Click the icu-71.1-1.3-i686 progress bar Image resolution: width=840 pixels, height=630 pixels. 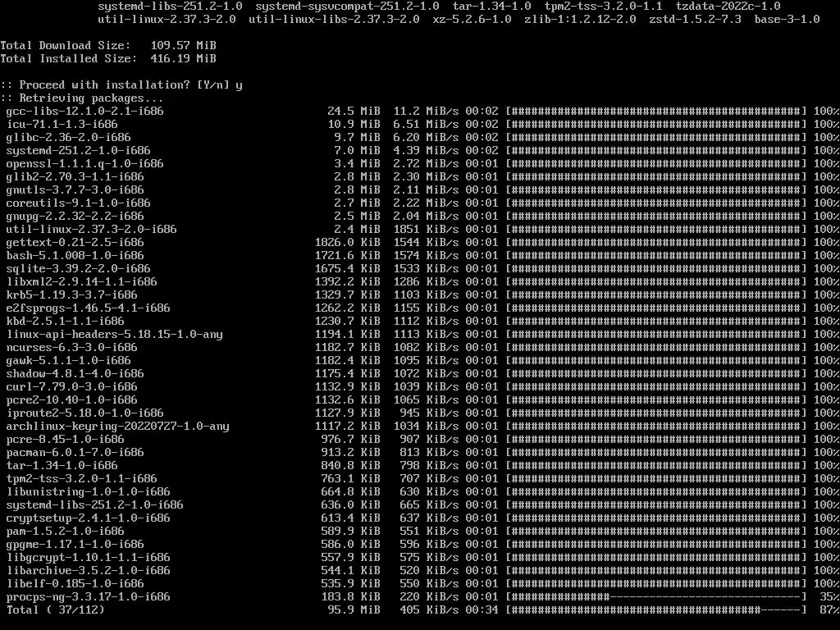coord(656,125)
